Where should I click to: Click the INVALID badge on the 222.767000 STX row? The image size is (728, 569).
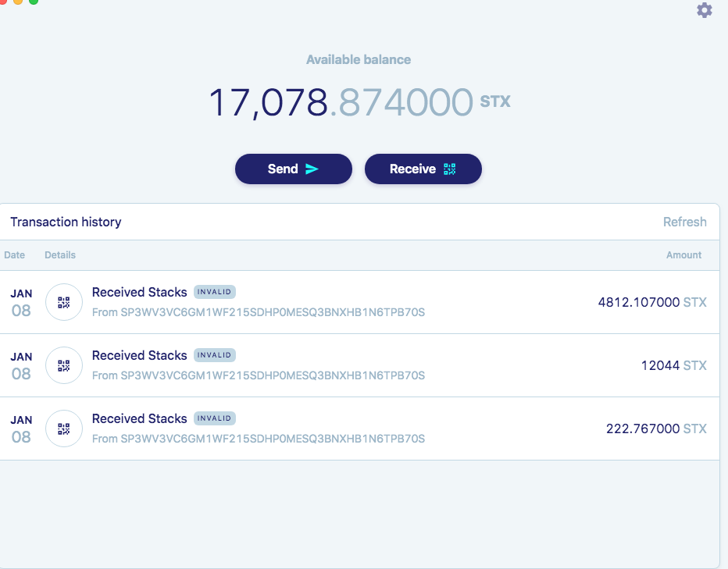click(x=215, y=418)
